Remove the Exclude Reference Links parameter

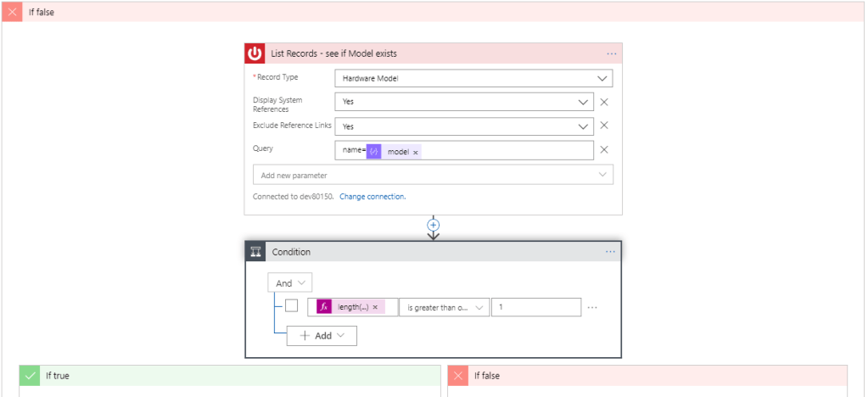coord(604,126)
